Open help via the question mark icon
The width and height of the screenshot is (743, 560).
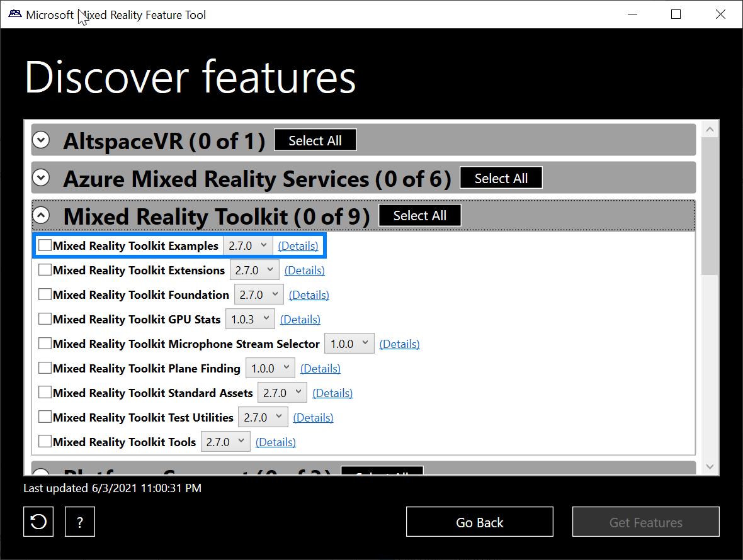click(x=79, y=522)
